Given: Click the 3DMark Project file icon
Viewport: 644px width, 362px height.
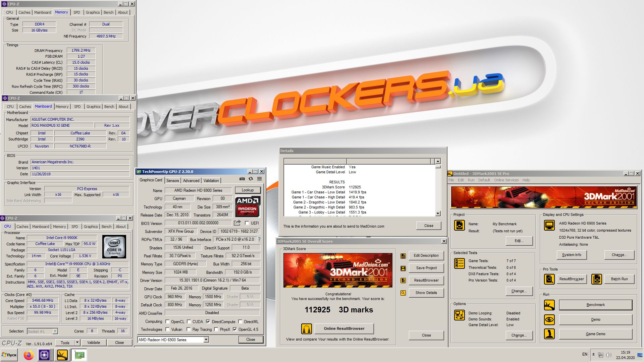Looking at the screenshot, I should (x=459, y=226).
